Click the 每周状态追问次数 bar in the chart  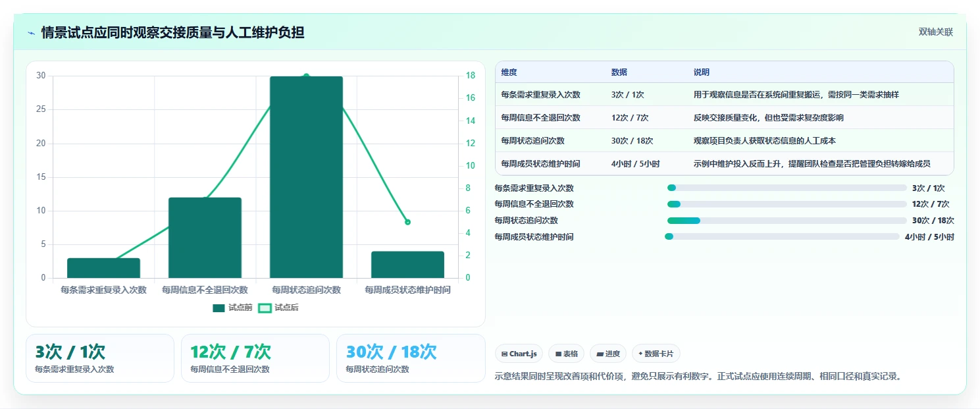(x=306, y=177)
